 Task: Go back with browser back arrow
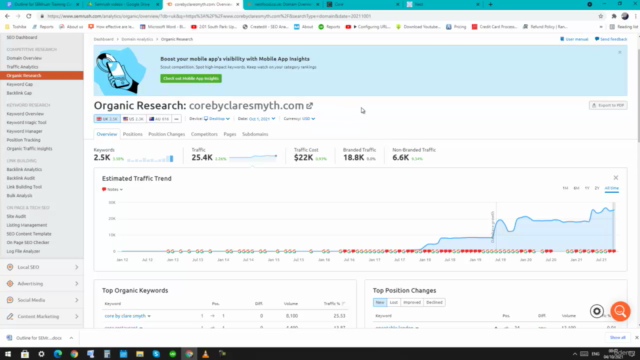click(7, 16)
